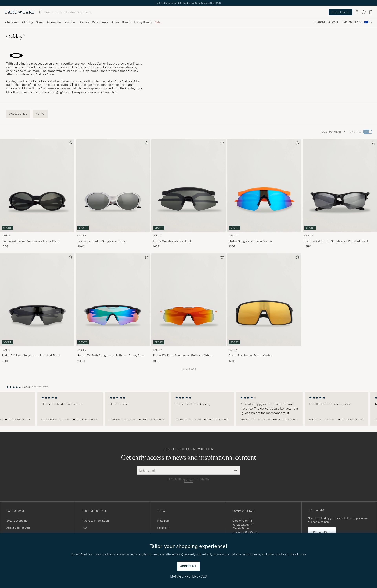
Task: Favorite Hydra Sunglasses Neon Orange
Action: pyautogui.click(x=298, y=143)
